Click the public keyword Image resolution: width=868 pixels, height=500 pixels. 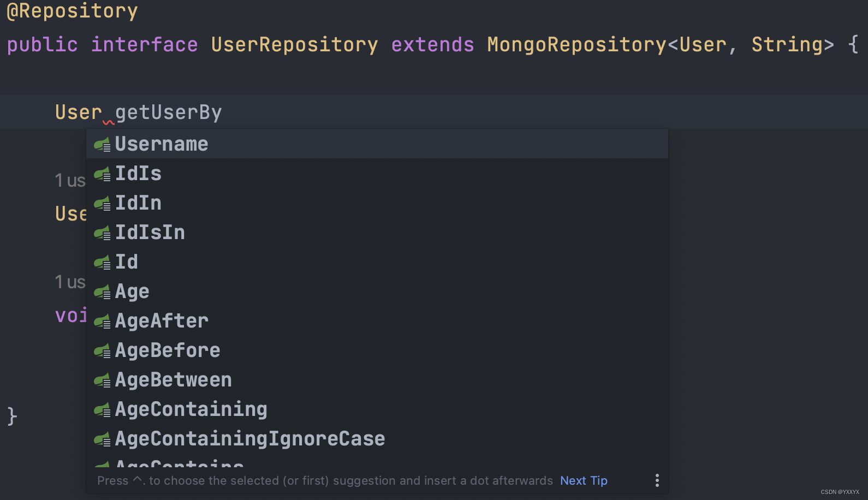point(43,45)
